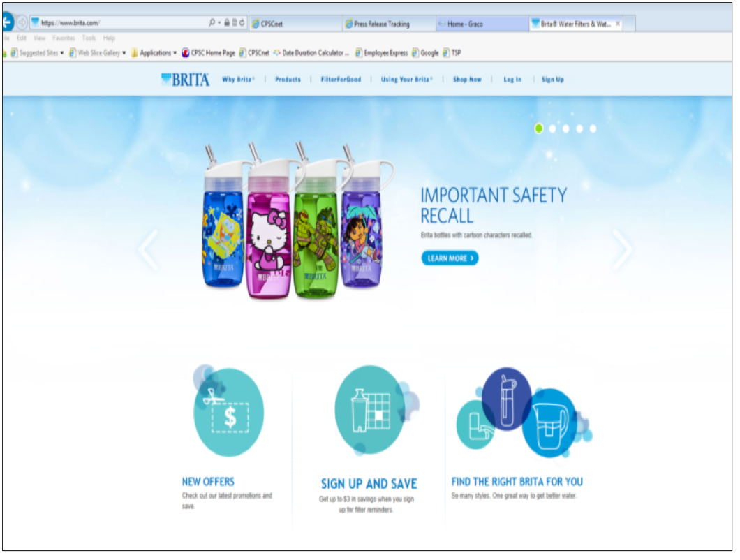Open the Favorites menu
Image resolution: width=740 pixels, height=560 pixels.
pos(64,38)
